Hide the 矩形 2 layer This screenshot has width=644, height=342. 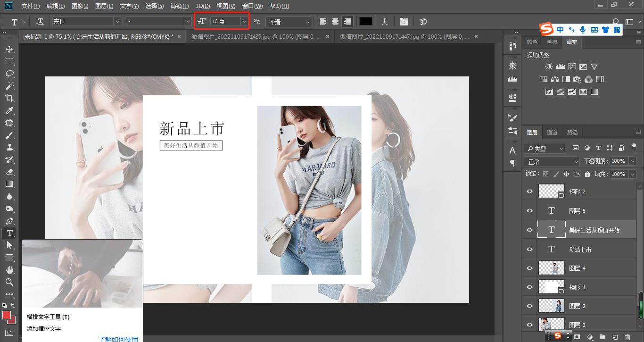point(529,191)
